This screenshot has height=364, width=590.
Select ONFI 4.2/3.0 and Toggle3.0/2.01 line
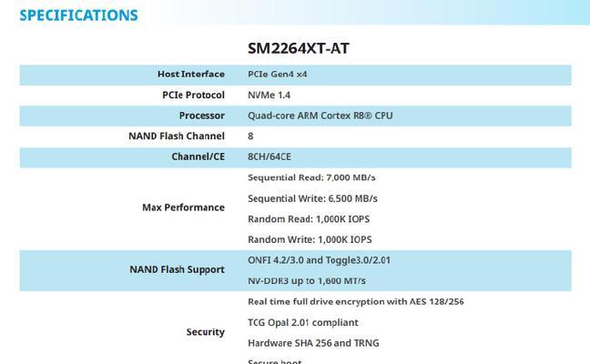319,260
